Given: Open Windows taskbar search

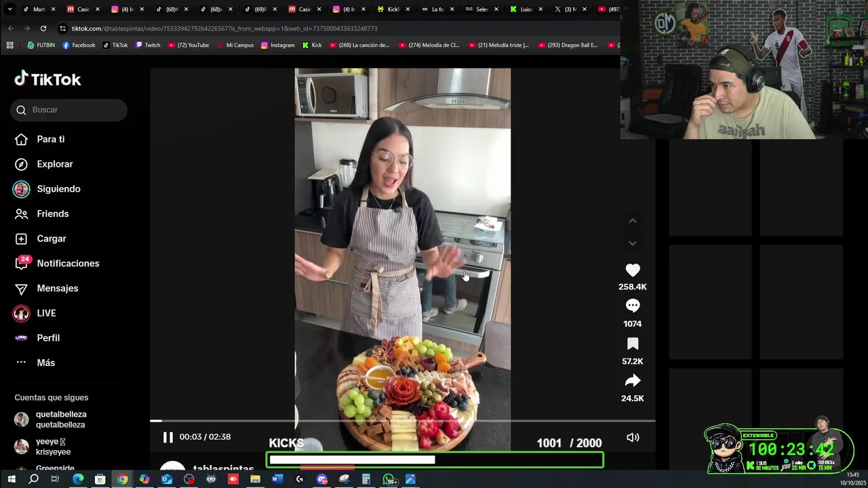Looking at the screenshot, I should [x=33, y=479].
